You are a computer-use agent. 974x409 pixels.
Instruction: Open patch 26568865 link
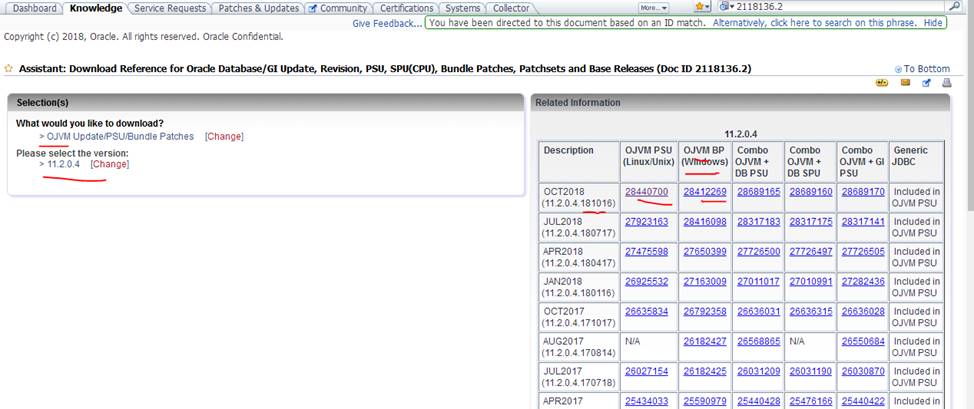click(x=758, y=341)
